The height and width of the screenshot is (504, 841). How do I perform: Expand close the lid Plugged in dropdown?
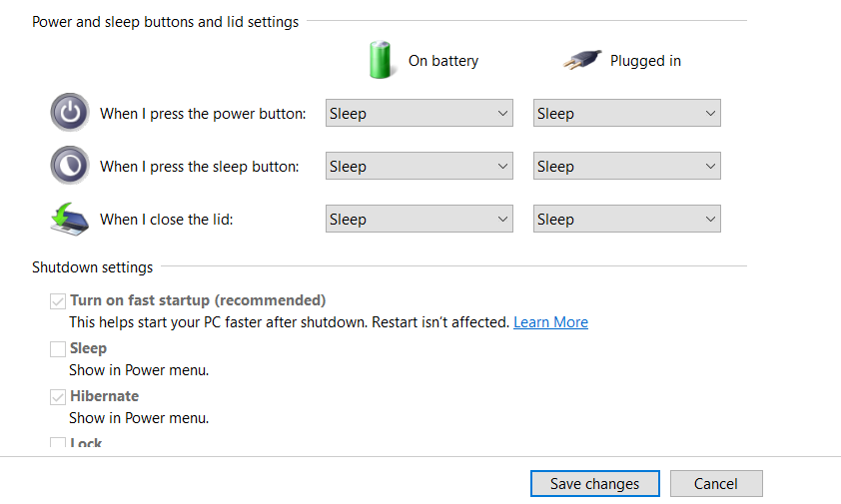(x=626, y=220)
